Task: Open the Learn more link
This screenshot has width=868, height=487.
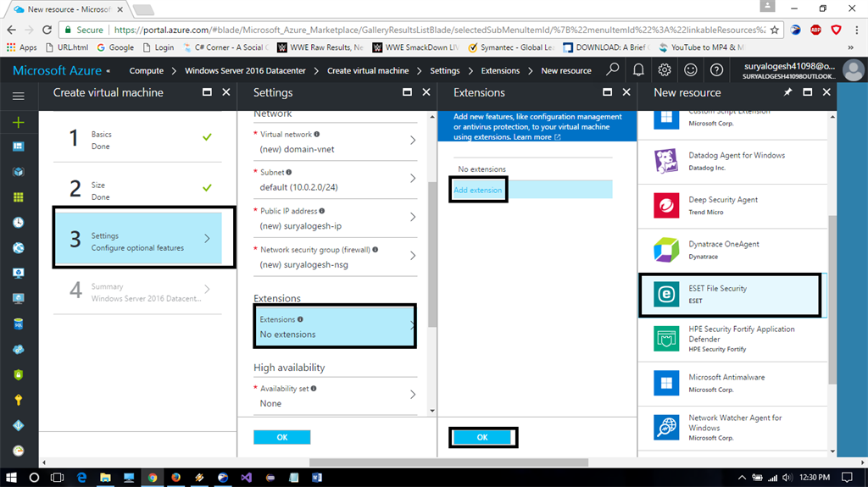Action: pos(537,137)
